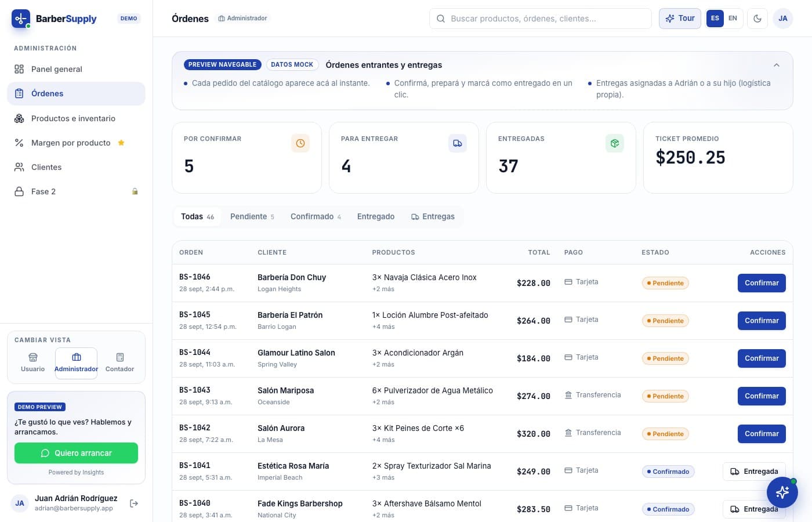Switch to the Usuario view
The image size is (812, 522).
tap(32, 363)
